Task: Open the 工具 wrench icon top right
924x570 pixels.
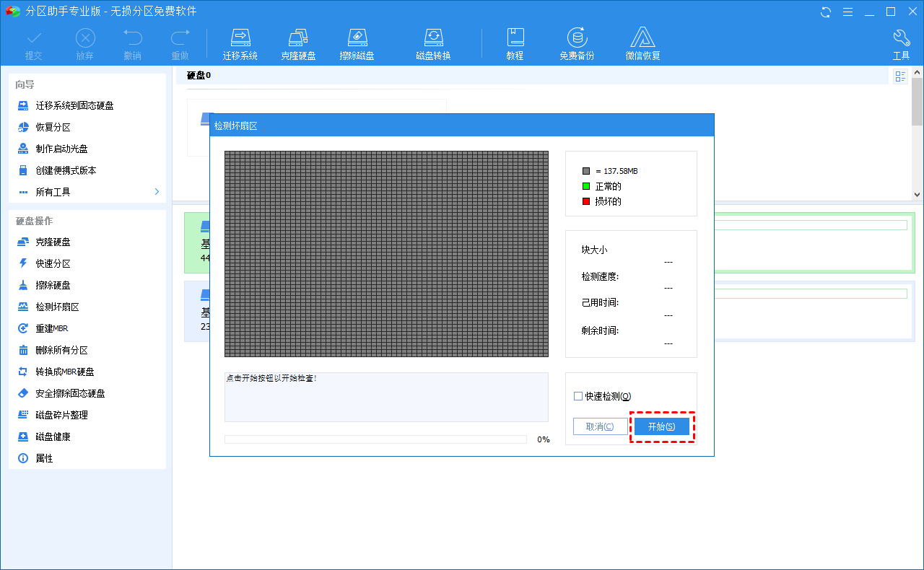Action: tap(901, 42)
